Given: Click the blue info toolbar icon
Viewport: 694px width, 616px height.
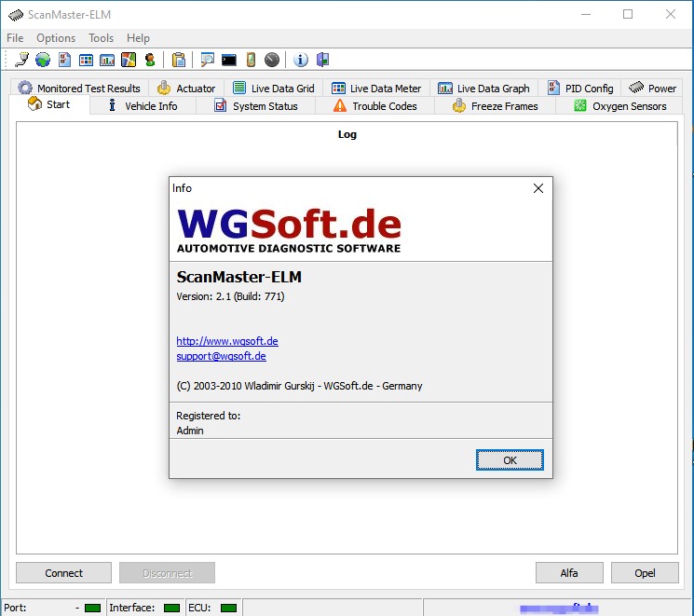Looking at the screenshot, I should [x=301, y=60].
